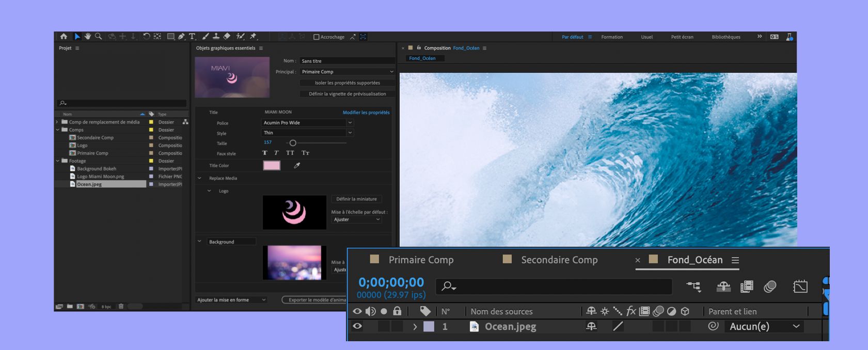The width and height of the screenshot is (868, 350).
Task: Open the Principal Primaire Comp dropdown
Action: coord(348,72)
